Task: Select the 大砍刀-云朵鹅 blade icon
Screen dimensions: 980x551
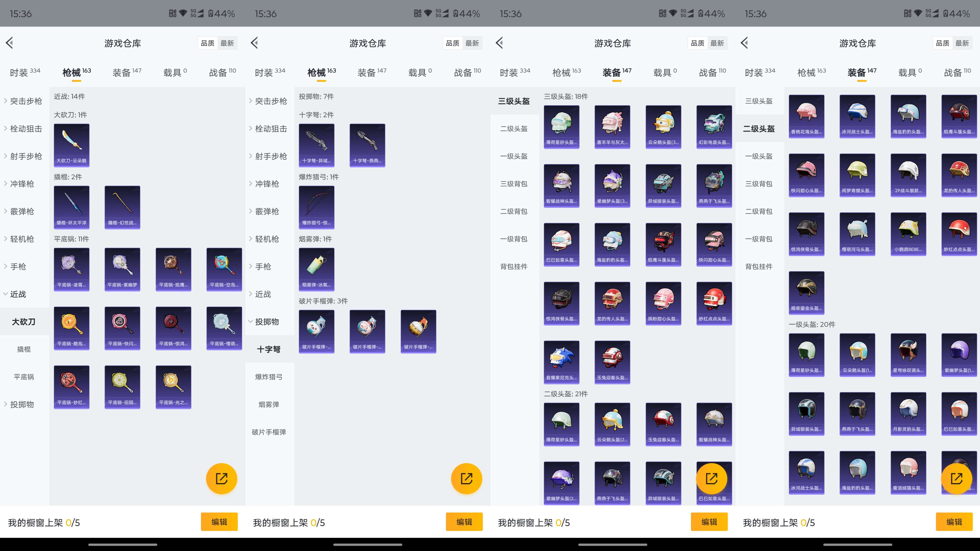Action: (72, 145)
